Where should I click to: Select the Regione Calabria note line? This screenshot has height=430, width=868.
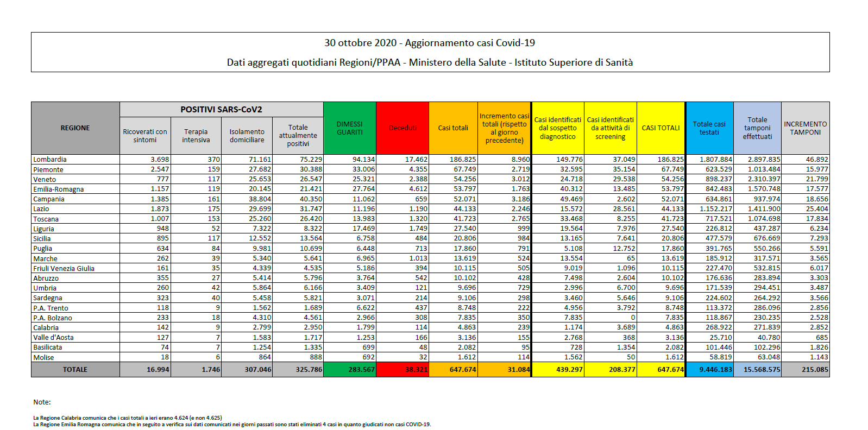tap(128, 418)
